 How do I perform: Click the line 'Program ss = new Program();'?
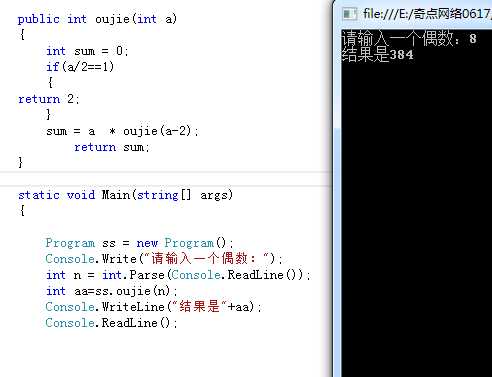pyautogui.click(x=139, y=243)
